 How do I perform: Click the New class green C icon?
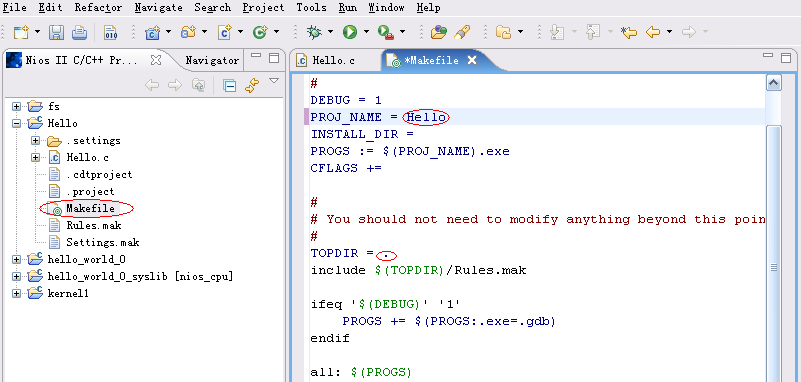click(x=261, y=32)
